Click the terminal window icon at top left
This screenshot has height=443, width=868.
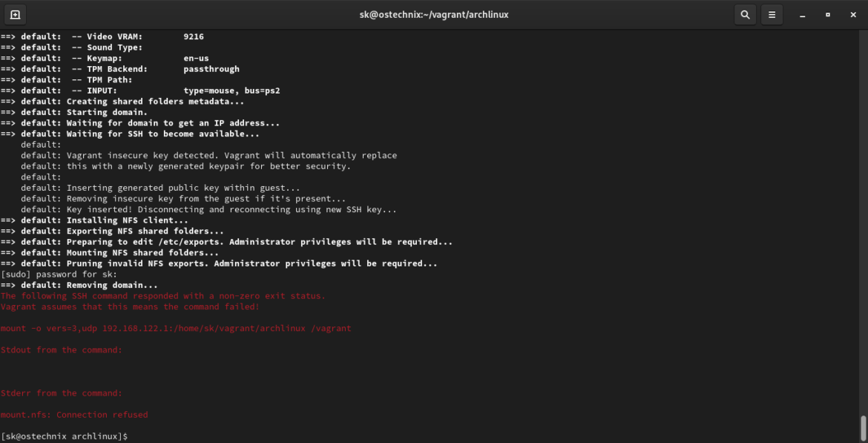(x=16, y=14)
